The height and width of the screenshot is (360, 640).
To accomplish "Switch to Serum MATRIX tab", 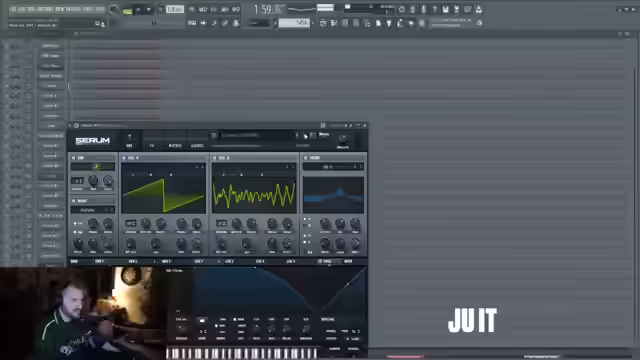I will click(x=175, y=145).
